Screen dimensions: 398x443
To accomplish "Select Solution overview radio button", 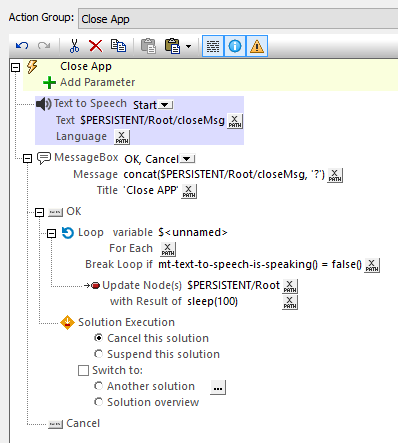I will tap(98, 402).
